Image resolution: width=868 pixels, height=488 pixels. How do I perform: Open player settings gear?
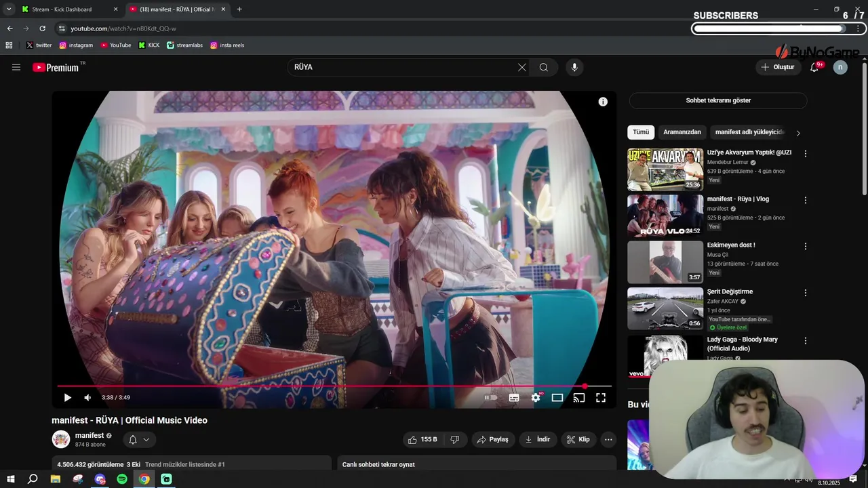pos(536,398)
